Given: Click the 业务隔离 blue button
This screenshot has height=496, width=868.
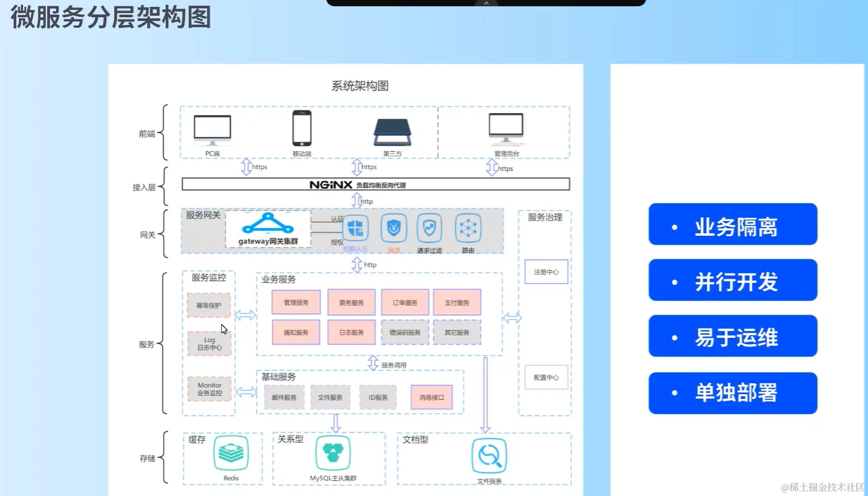Looking at the screenshot, I should pyautogui.click(x=733, y=224).
